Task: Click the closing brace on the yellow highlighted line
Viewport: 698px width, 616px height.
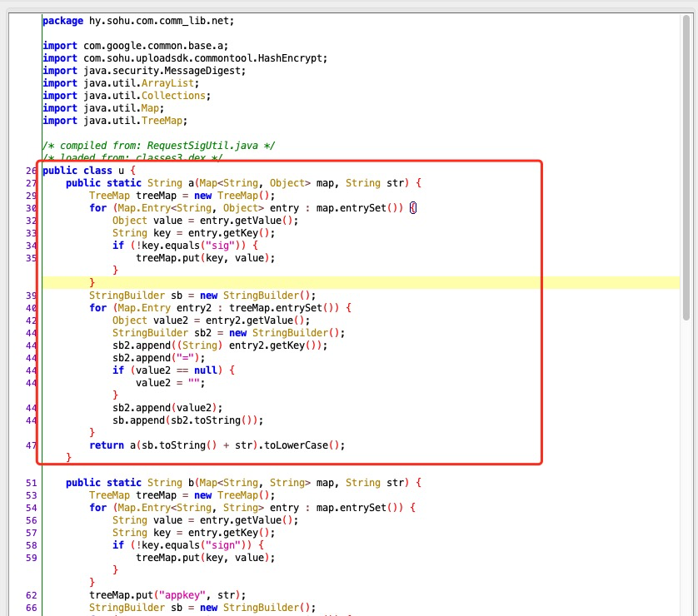Action: click(x=92, y=283)
